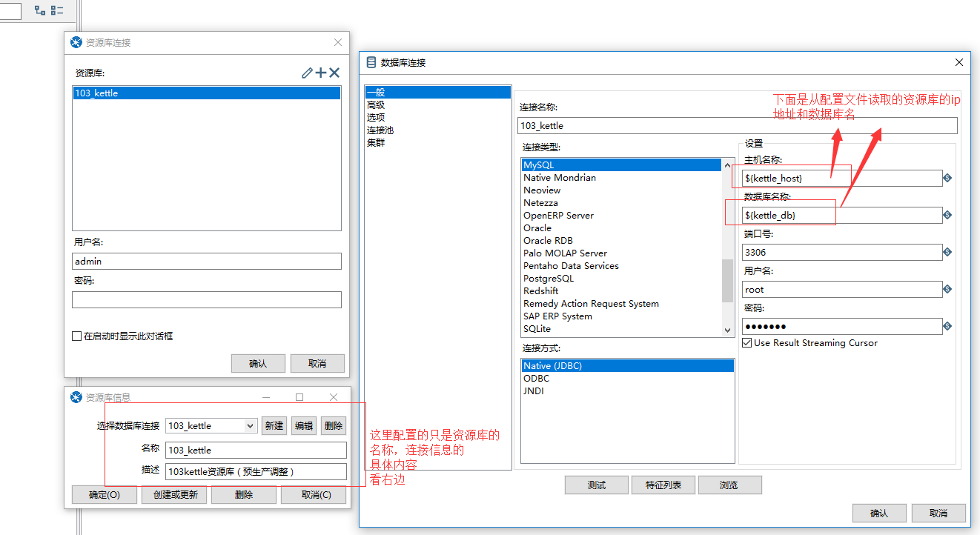Toggle Use Result Streaming Cursor checkbox
Image resolution: width=980 pixels, height=535 pixels.
[x=747, y=343]
